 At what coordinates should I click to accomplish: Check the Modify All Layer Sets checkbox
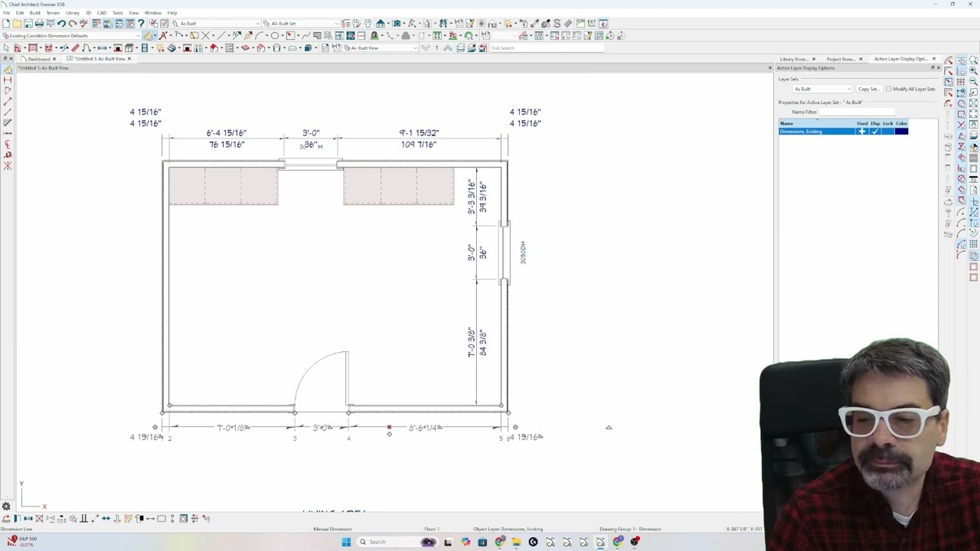pyautogui.click(x=888, y=89)
